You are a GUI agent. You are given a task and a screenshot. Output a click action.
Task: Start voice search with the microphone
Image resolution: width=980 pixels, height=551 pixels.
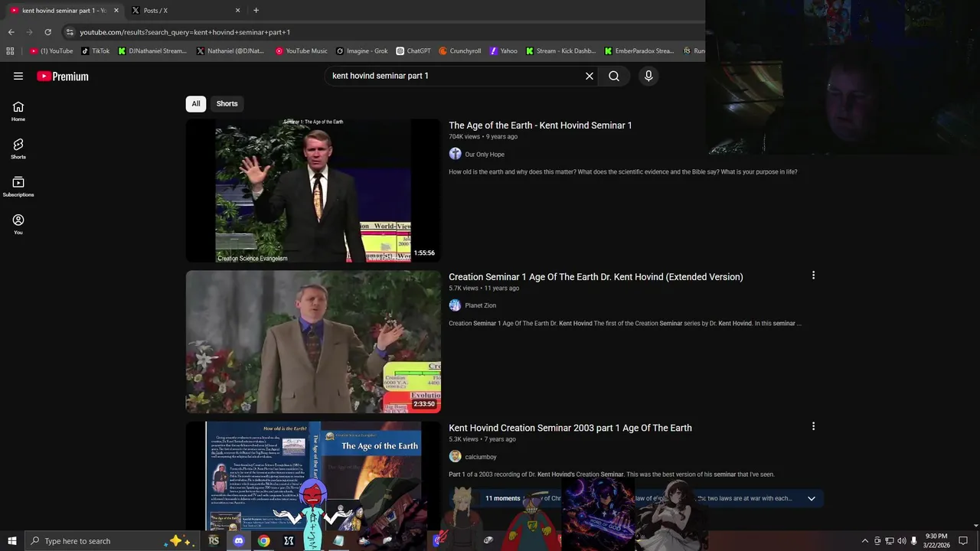(x=648, y=76)
